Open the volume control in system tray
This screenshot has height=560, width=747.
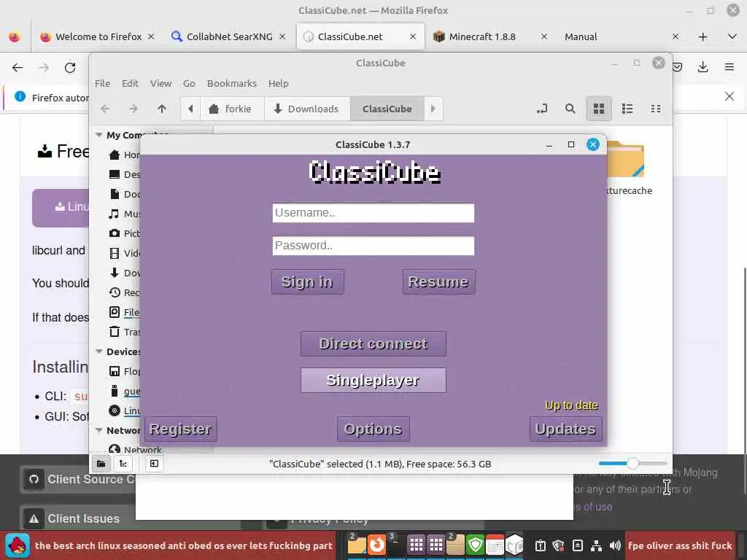pyautogui.click(x=615, y=545)
